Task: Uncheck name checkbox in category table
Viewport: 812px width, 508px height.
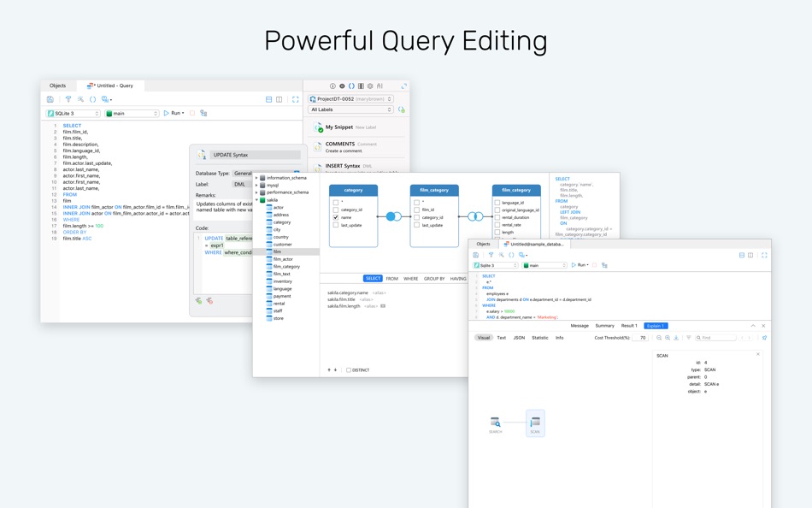Action: tap(336, 218)
